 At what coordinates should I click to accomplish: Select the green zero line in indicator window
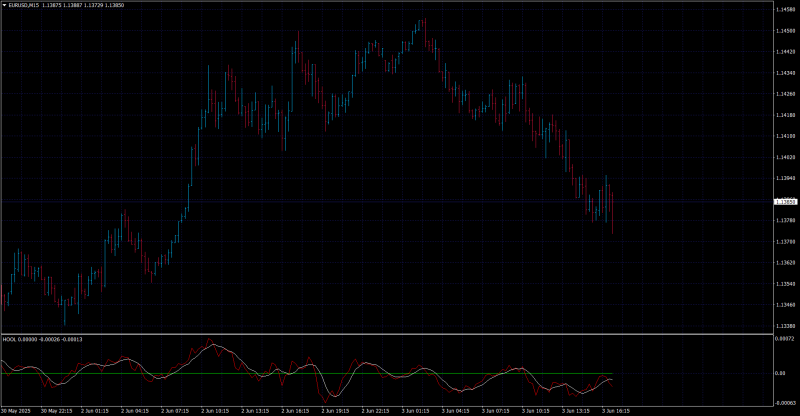coord(306,374)
